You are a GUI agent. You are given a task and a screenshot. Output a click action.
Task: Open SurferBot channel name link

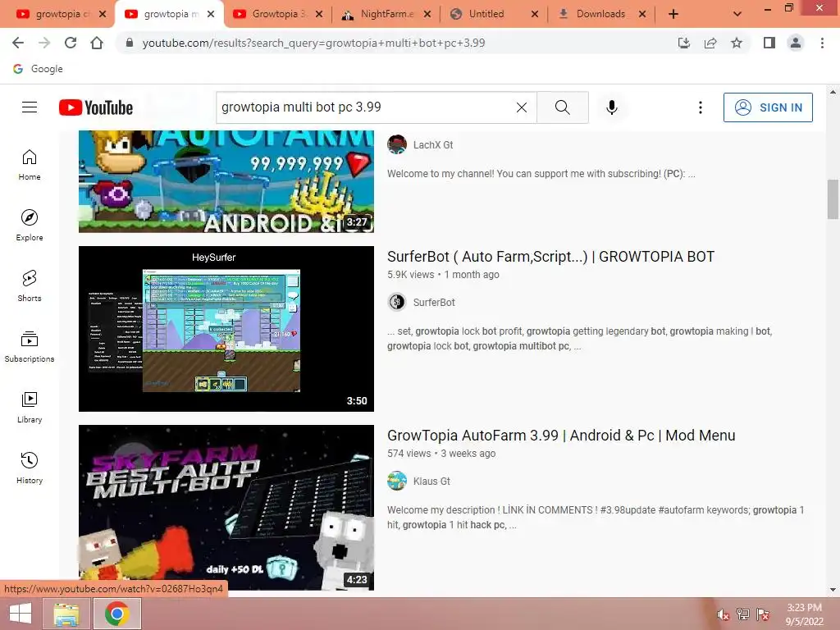click(x=434, y=302)
